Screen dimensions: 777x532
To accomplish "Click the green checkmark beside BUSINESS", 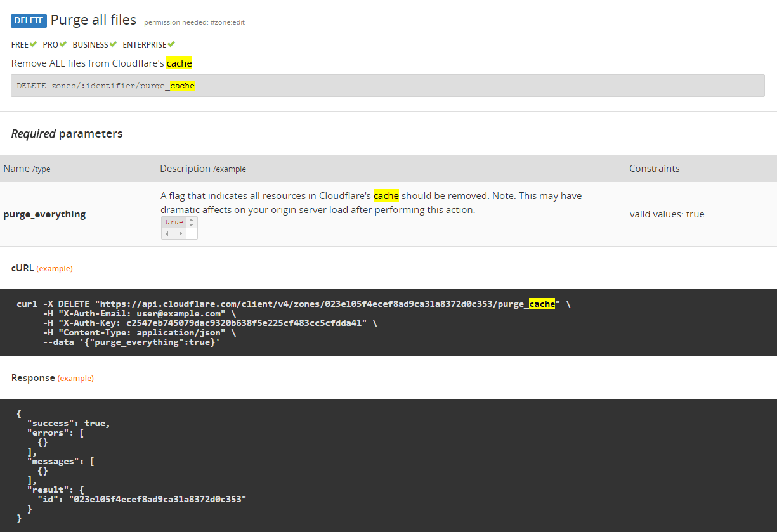I will coord(113,44).
